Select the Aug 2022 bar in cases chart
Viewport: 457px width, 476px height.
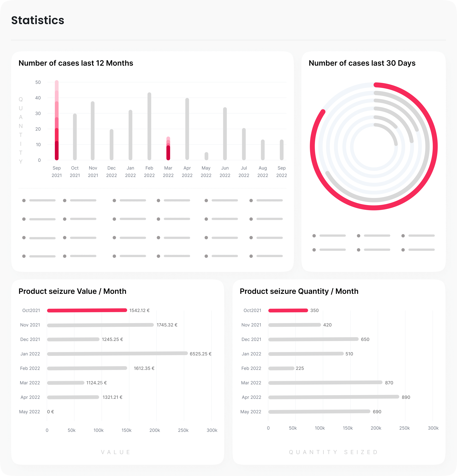[263, 150]
